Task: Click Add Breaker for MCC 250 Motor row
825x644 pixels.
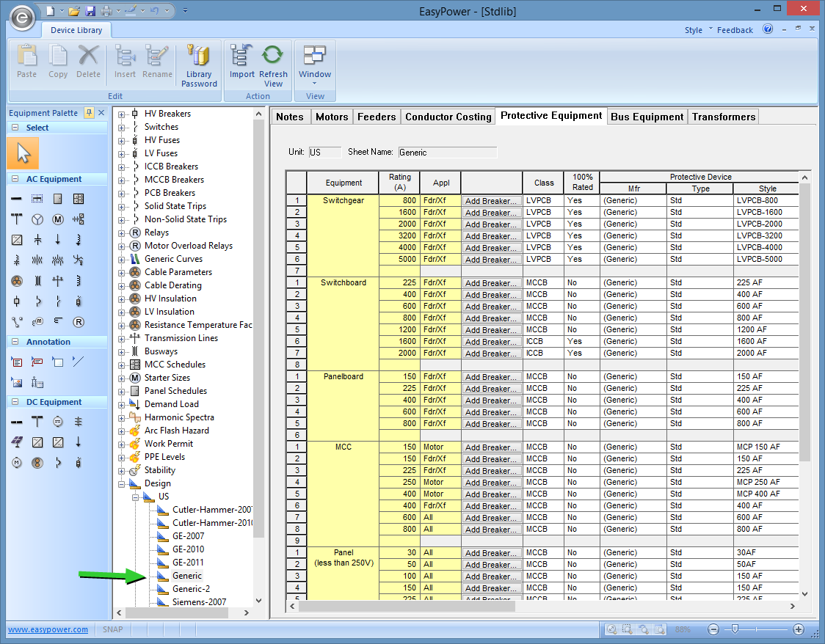Action: (x=492, y=483)
